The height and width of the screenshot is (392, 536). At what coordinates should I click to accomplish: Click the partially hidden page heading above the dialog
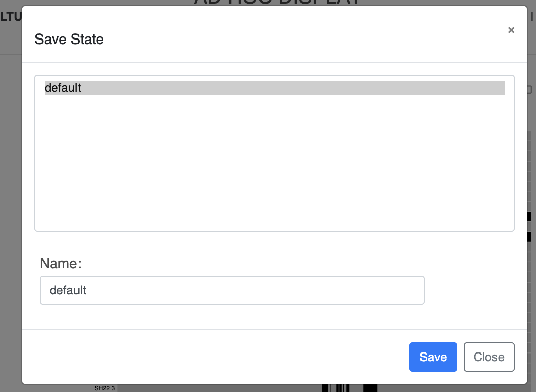pos(276,3)
